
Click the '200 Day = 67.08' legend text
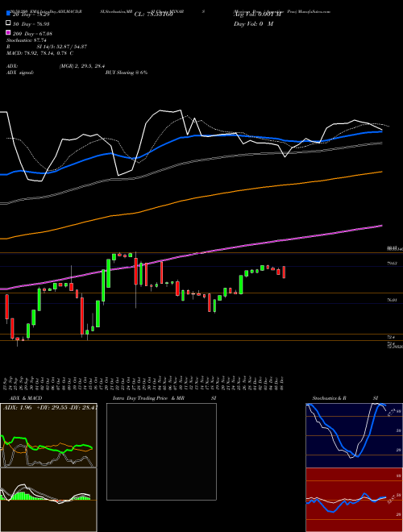[32, 33]
